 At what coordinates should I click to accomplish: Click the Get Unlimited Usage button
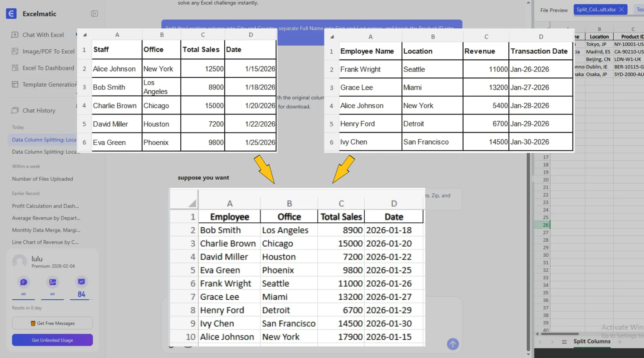click(x=52, y=340)
